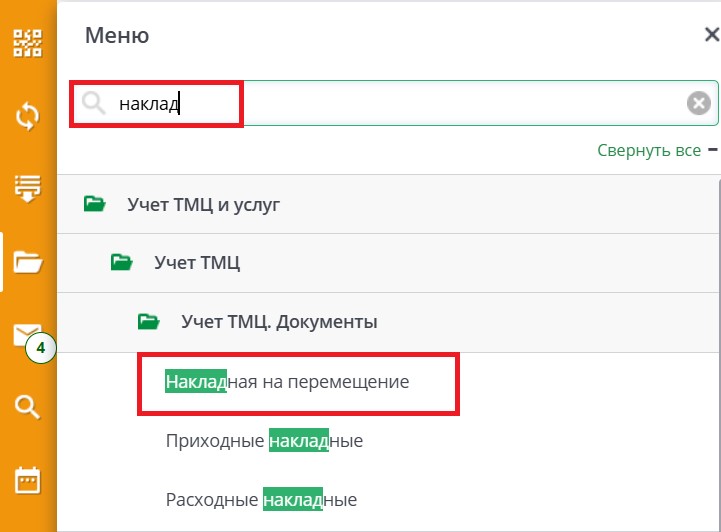Screen dimensions: 721x532
Task: Click the minus icon beside Свернуть все
Action: pos(713,150)
